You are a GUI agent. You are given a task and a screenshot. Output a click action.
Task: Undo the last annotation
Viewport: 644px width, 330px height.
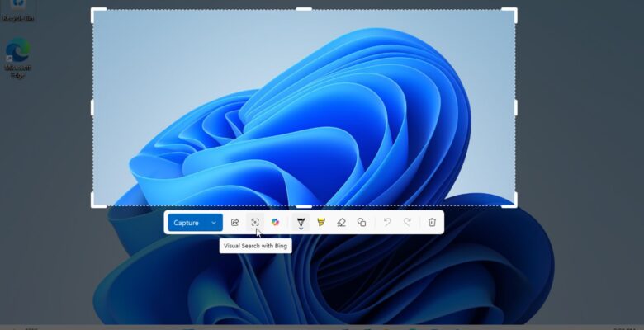(x=386, y=223)
